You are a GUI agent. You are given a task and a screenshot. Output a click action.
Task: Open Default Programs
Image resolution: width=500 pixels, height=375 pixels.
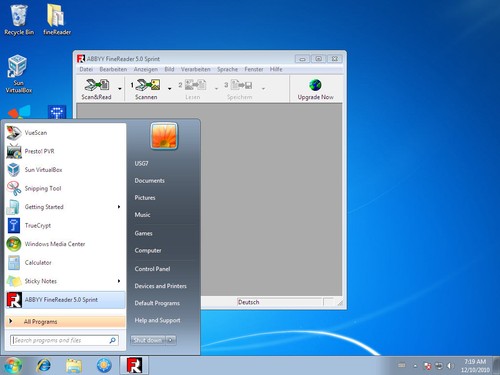point(157,303)
